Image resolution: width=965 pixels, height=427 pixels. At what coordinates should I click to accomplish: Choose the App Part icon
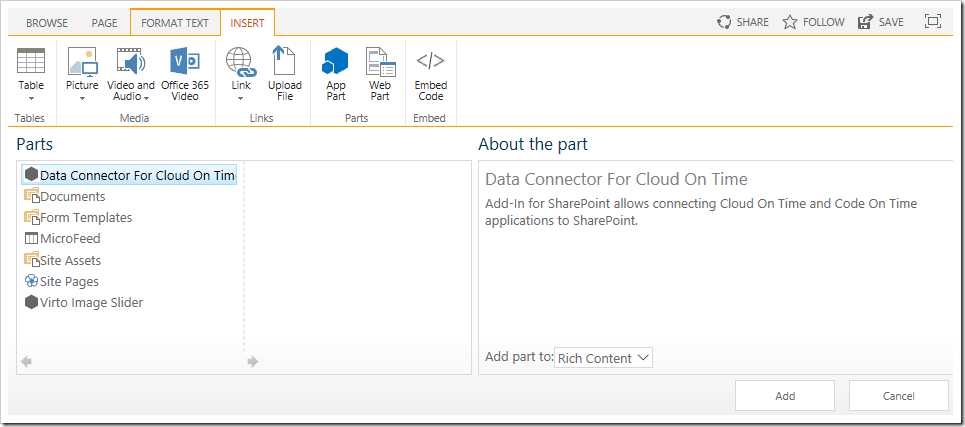[x=335, y=61]
